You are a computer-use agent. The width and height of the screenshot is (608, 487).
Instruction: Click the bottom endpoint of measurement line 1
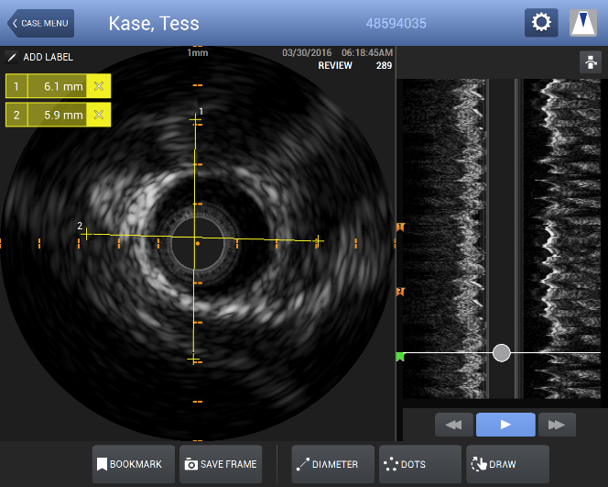pos(193,359)
